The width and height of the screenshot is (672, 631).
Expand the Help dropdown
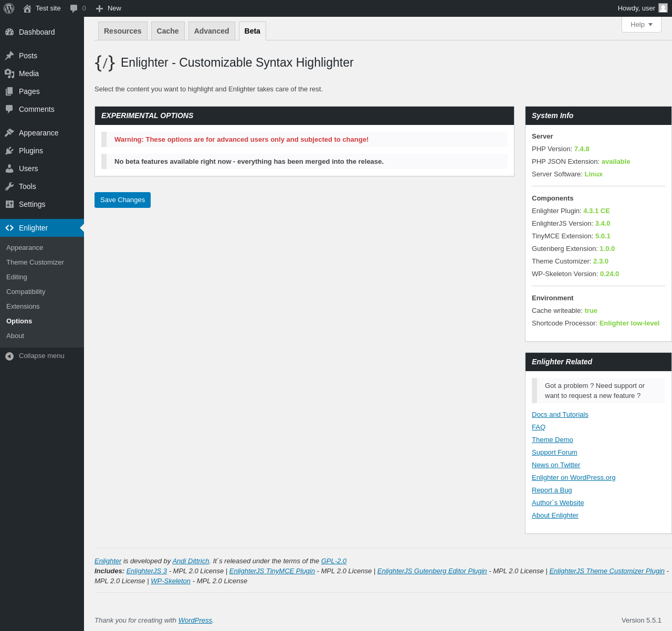642,25
